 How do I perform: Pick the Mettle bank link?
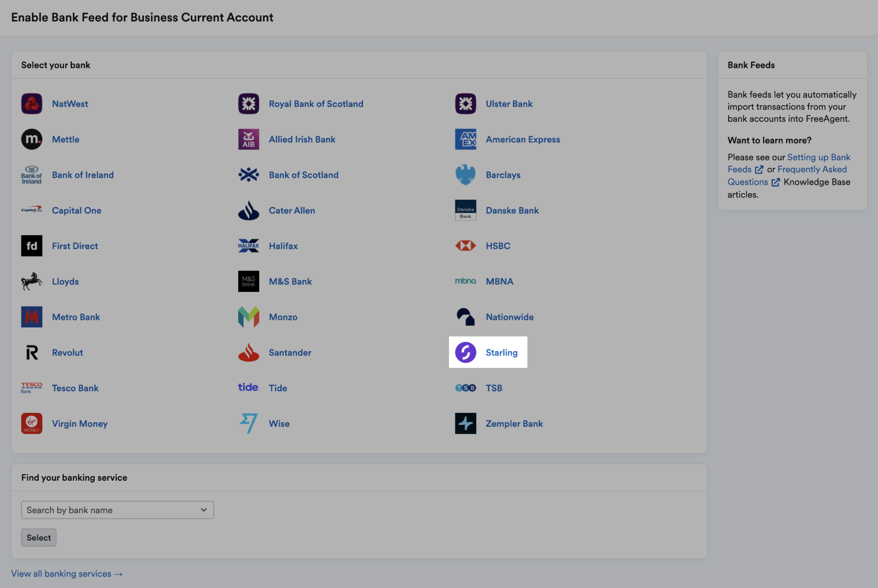pyautogui.click(x=65, y=139)
